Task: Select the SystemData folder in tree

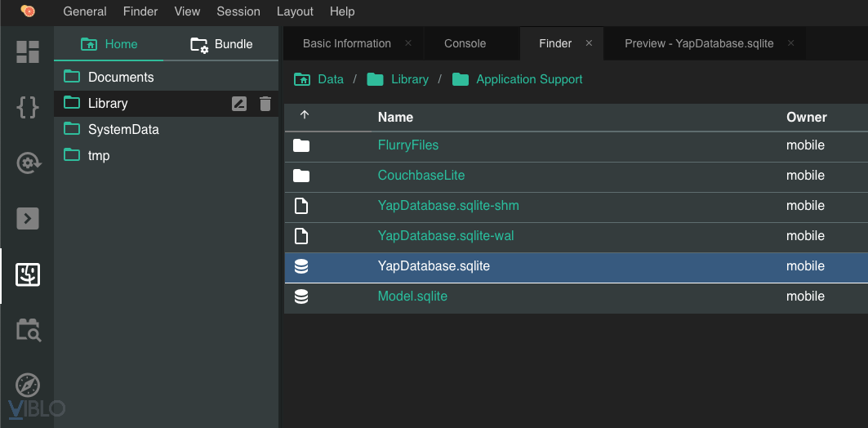Action: coord(123,129)
